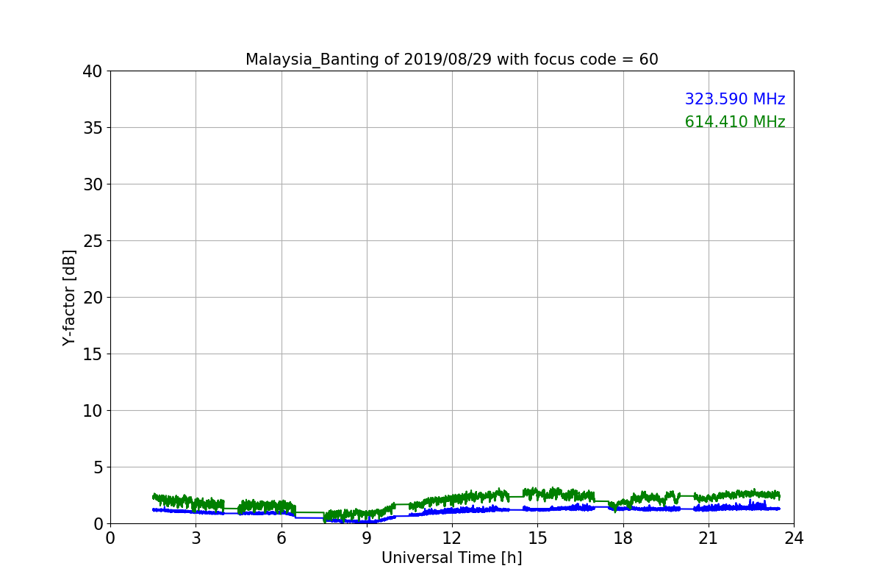Click the plot title mentioning Malaysia_Banting

pyautogui.click(x=452, y=60)
